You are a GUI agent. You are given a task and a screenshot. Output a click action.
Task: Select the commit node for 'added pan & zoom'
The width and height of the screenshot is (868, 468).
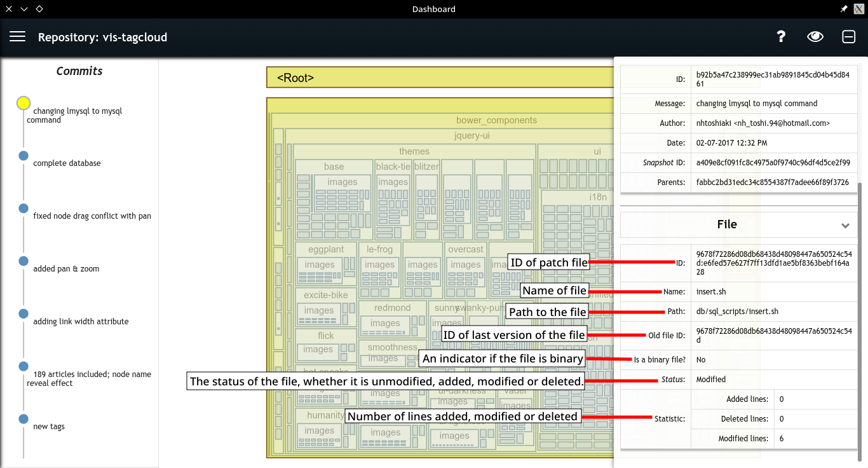(24, 261)
